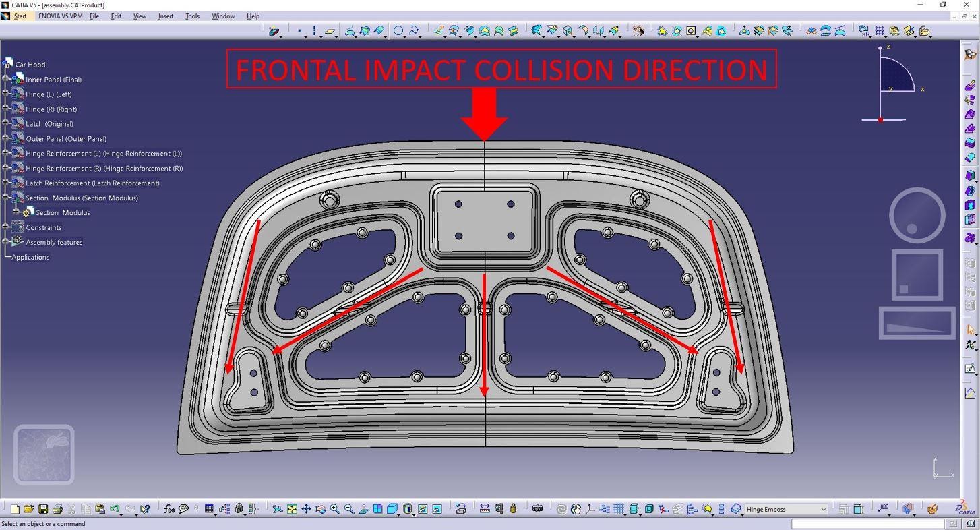
Task: Open the Insert menu
Action: point(165,16)
